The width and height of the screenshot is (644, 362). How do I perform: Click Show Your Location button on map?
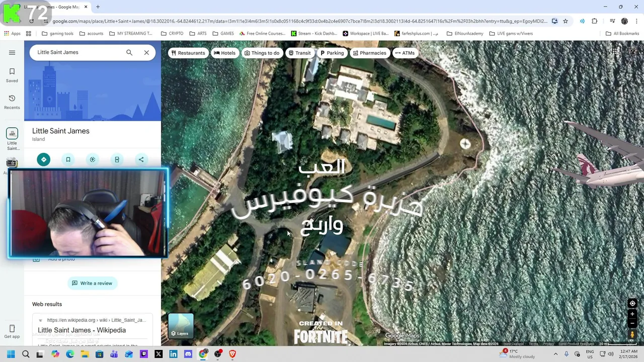632,303
